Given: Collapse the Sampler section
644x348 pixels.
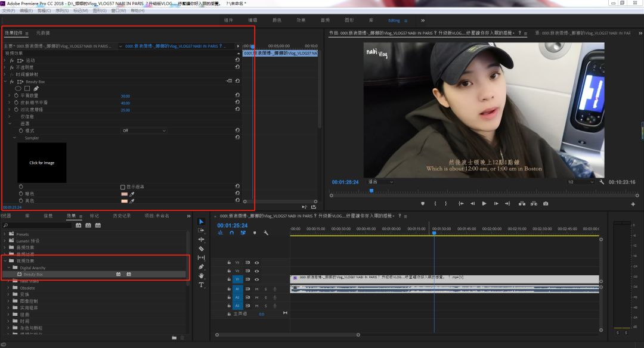Looking at the screenshot, I should point(15,138).
